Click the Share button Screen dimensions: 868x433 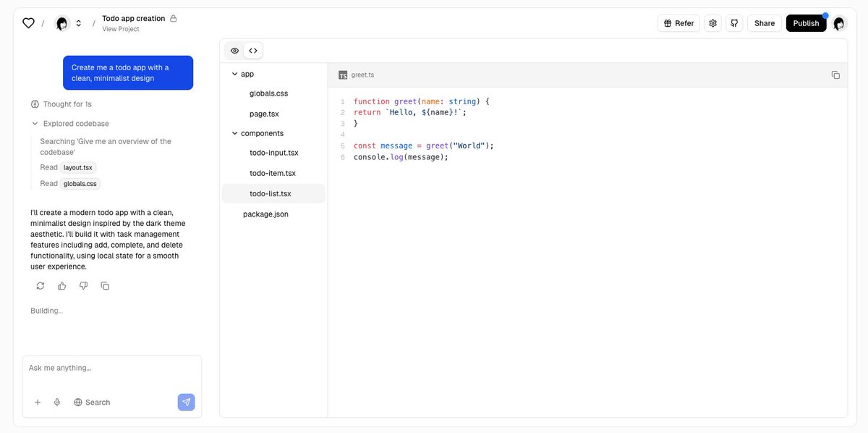coord(764,22)
